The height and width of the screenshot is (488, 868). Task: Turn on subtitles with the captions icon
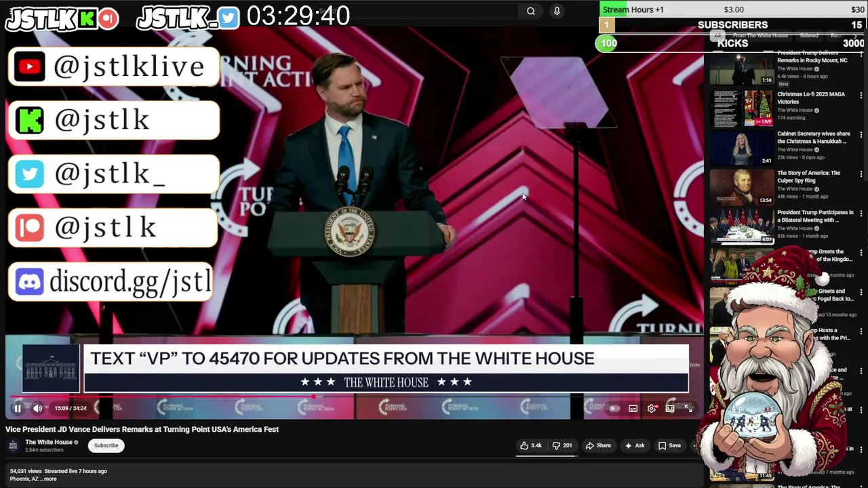point(633,408)
